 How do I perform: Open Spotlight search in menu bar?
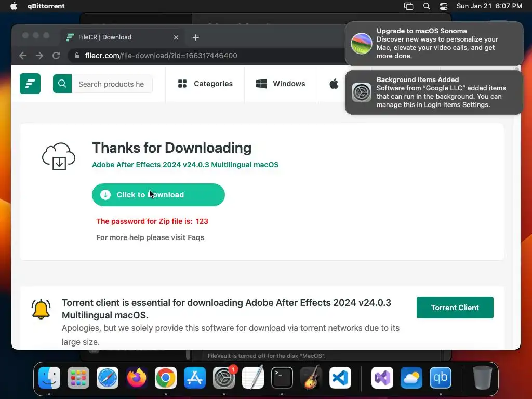click(427, 6)
